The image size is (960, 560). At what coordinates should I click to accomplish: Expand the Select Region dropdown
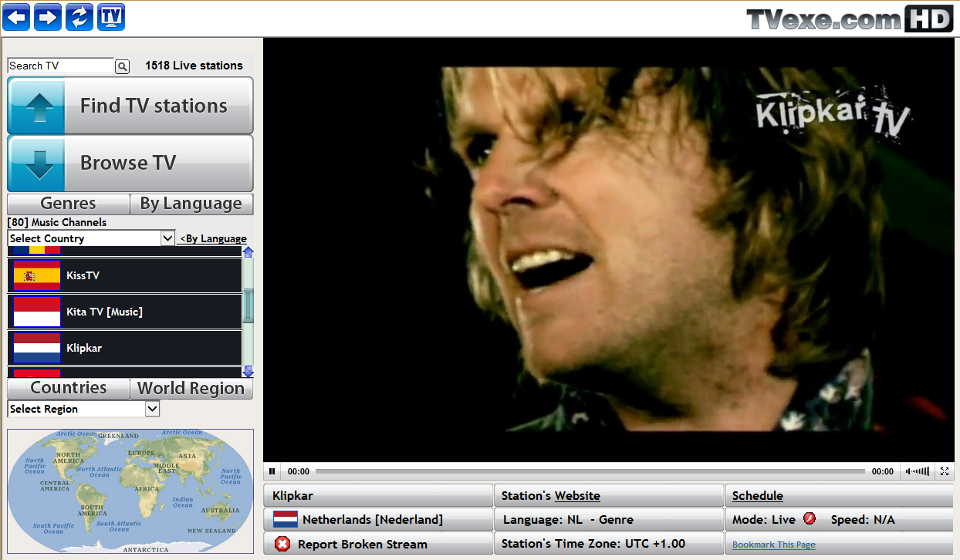pos(83,409)
